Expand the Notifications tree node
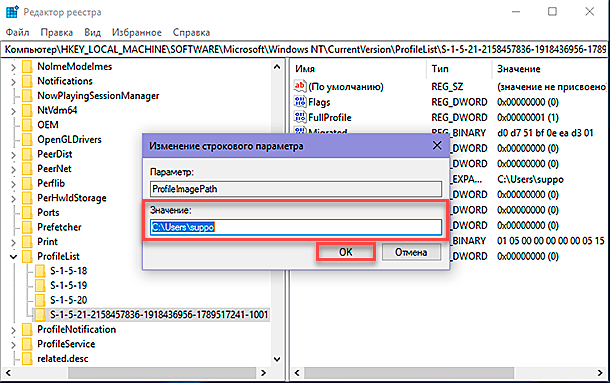The height and width of the screenshot is (383, 610). [13, 82]
